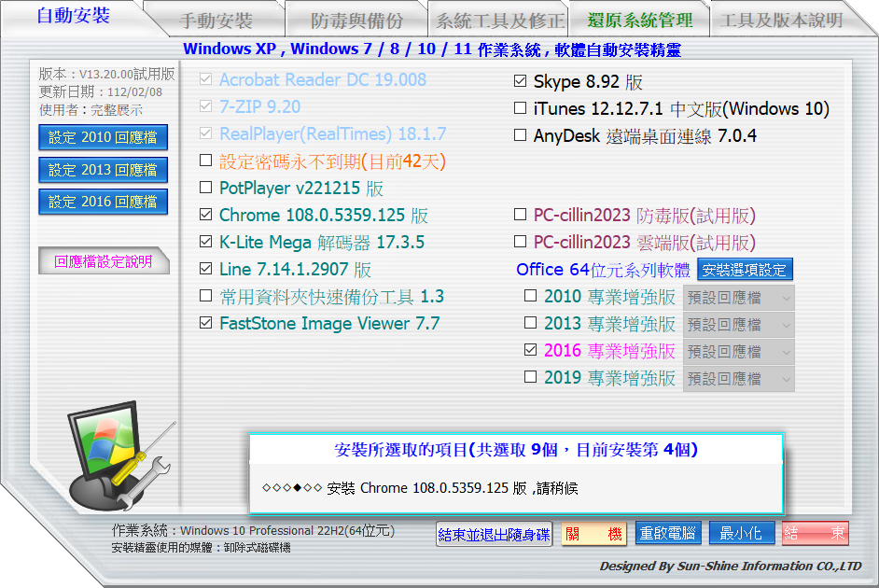Click the 結束並退出隨身碟 button

[494, 534]
